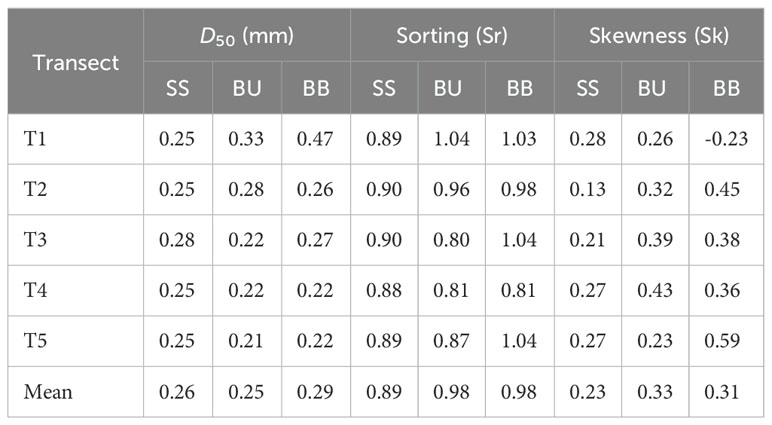
Task: Select the T5 row label
Action: [35, 341]
